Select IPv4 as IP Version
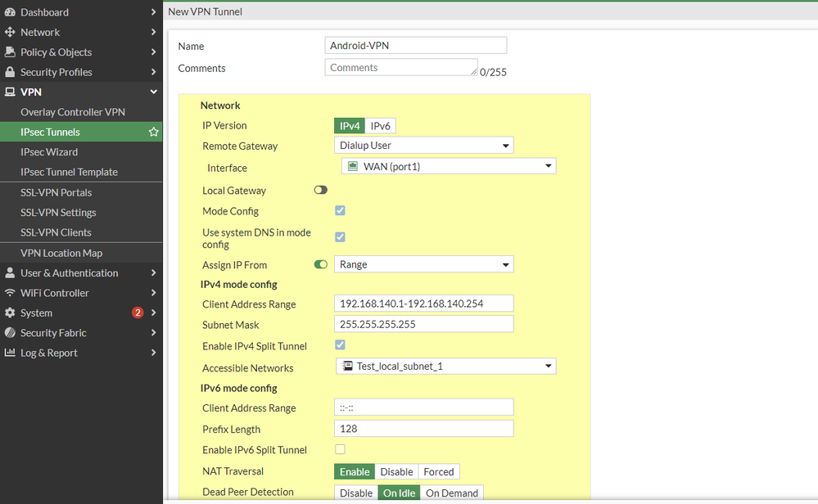Viewport: 818px width, 504px height. [x=350, y=126]
